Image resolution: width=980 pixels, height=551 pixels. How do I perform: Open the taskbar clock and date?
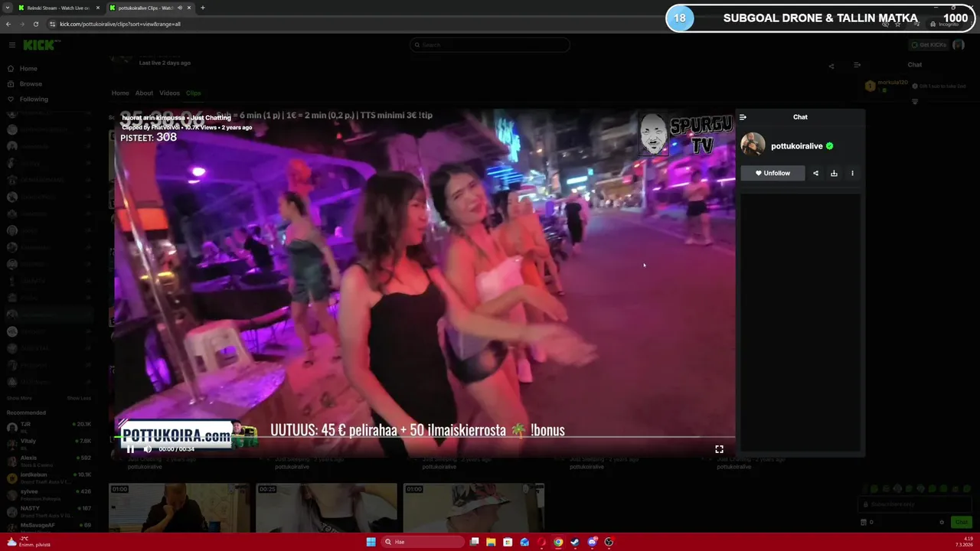click(963, 542)
